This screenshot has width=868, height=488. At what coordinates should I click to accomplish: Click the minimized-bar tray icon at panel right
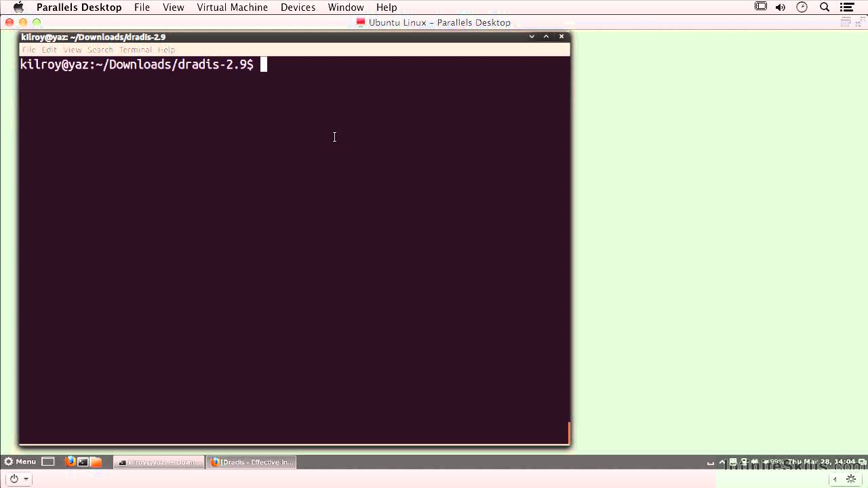click(711, 463)
